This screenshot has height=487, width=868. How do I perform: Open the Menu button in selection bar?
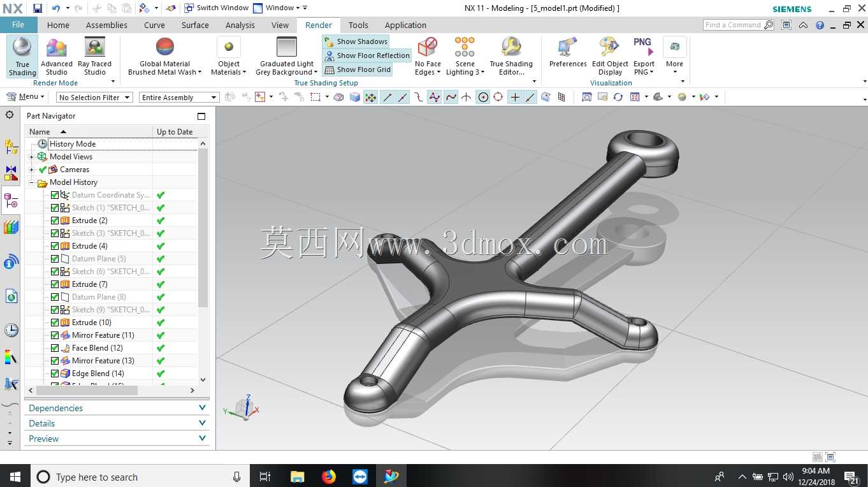(25, 97)
